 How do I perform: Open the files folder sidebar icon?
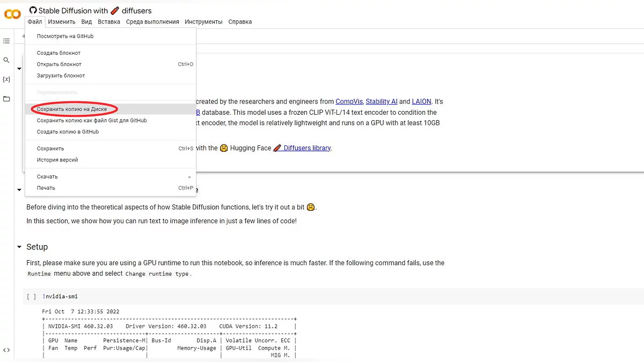pyautogui.click(x=6, y=99)
